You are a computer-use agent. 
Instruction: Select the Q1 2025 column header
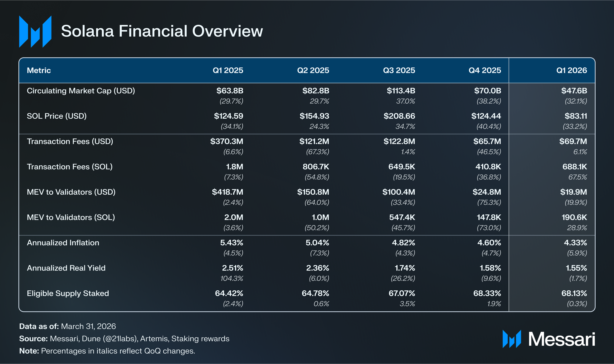[228, 70]
